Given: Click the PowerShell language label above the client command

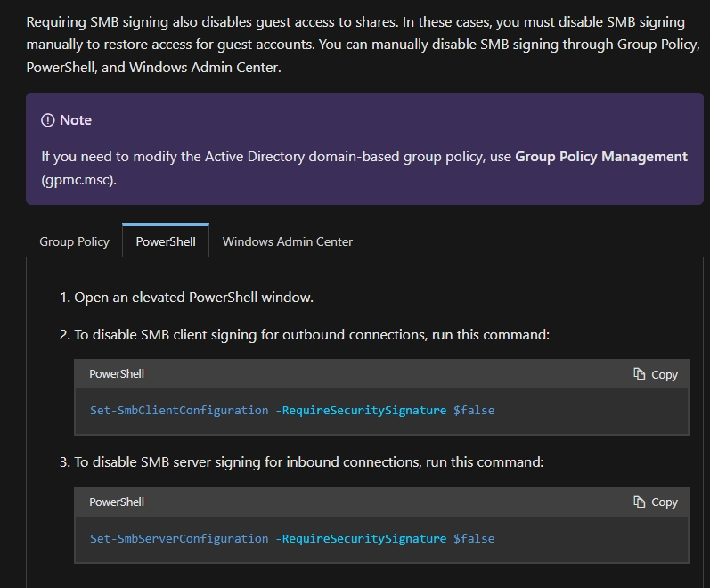Looking at the screenshot, I should [x=117, y=374].
